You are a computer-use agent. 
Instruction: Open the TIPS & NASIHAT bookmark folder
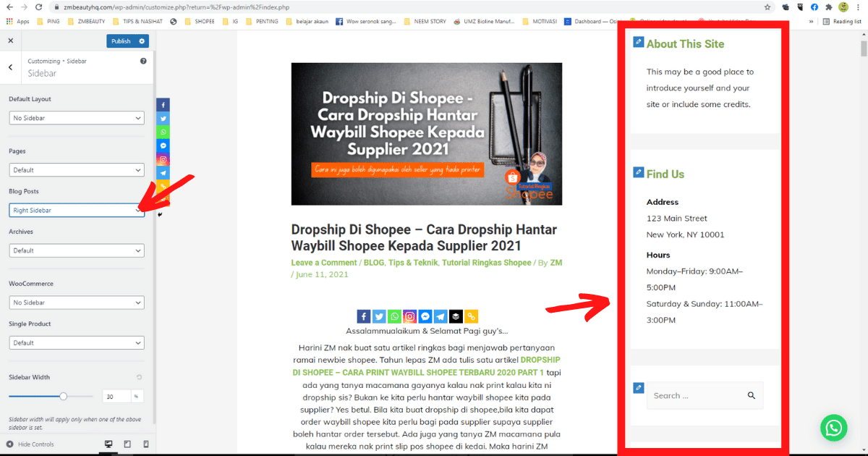[x=138, y=22]
